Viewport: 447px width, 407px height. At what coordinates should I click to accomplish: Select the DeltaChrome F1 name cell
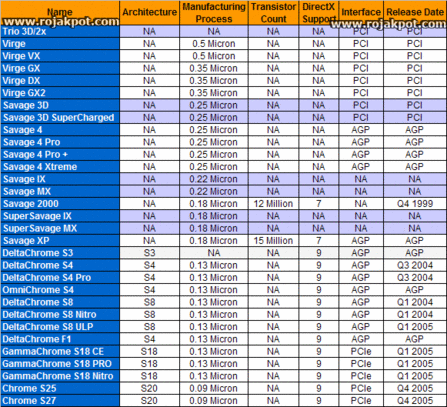coord(60,339)
